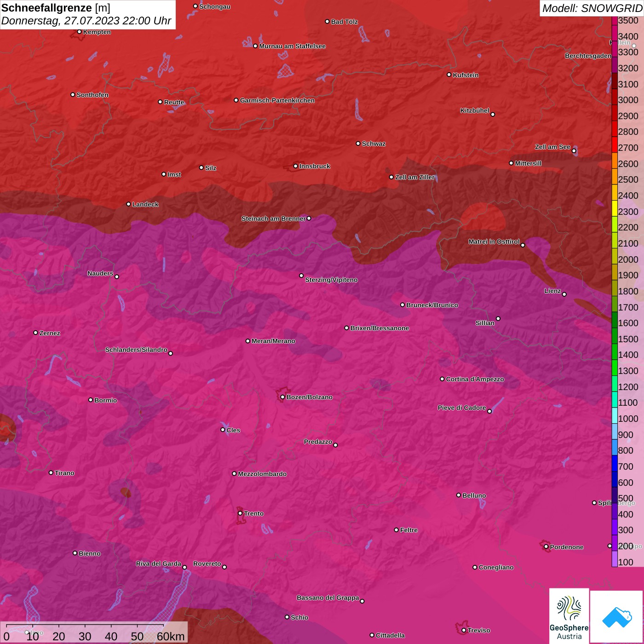Select the Kufstein city marker
Screen dimensions: 644x644
[449, 75]
